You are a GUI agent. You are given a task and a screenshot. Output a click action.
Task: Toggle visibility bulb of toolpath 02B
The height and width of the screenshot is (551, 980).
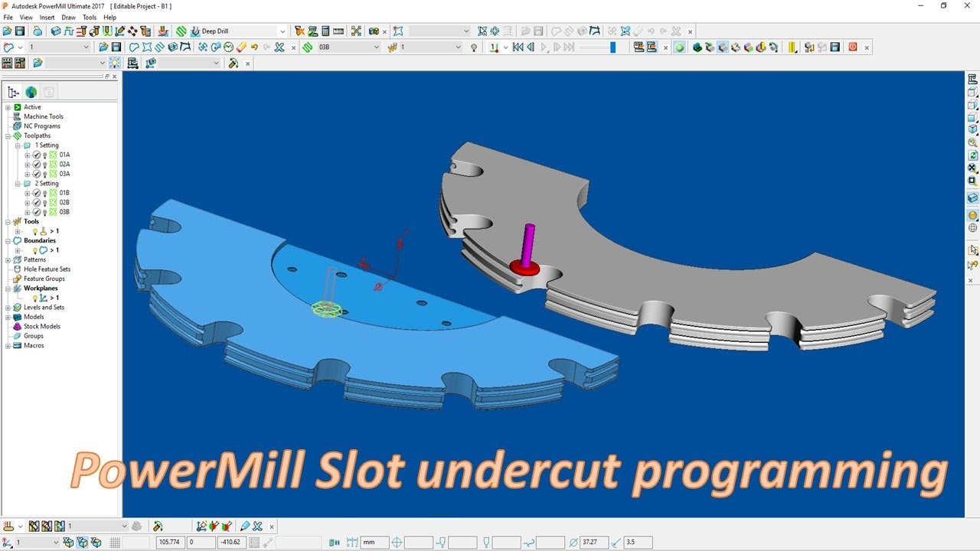pyautogui.click(x=44, y=203)
